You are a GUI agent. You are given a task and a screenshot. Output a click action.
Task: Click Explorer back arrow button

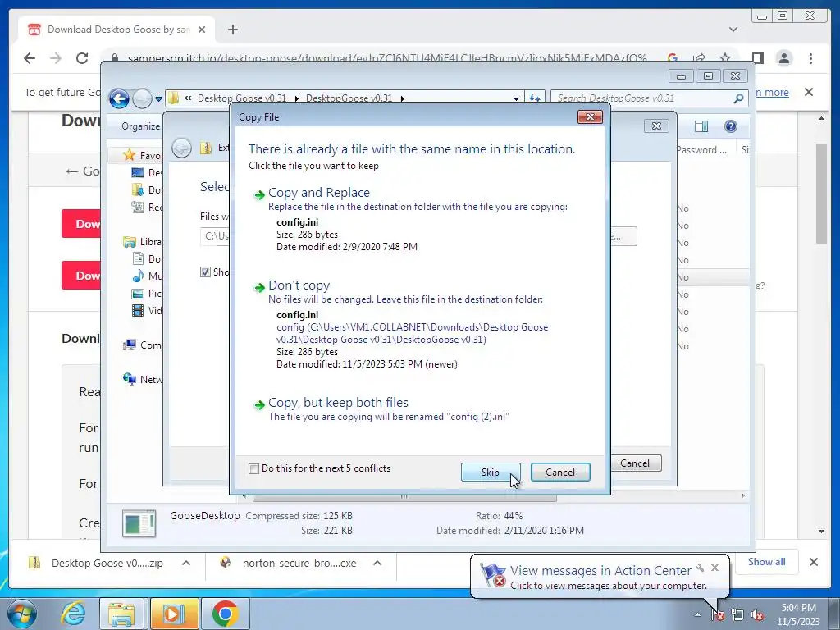pyautogui.click(x=119, y=98)
